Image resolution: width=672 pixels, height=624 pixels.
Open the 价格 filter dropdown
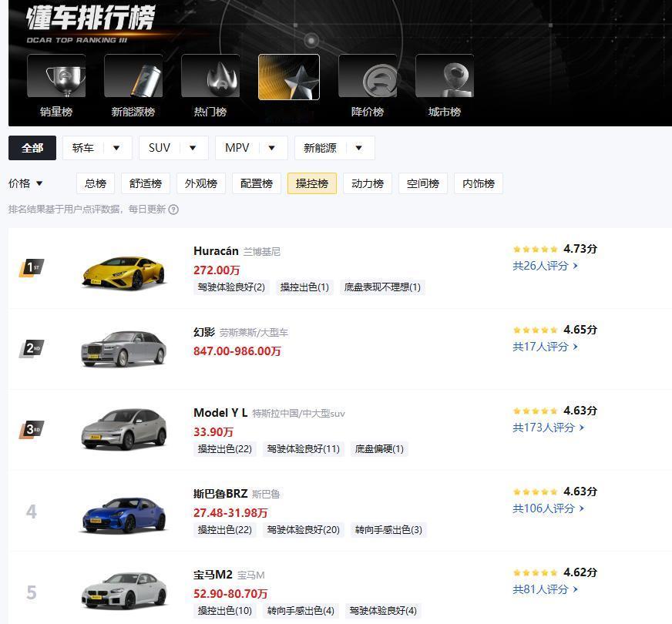point(25,183)
